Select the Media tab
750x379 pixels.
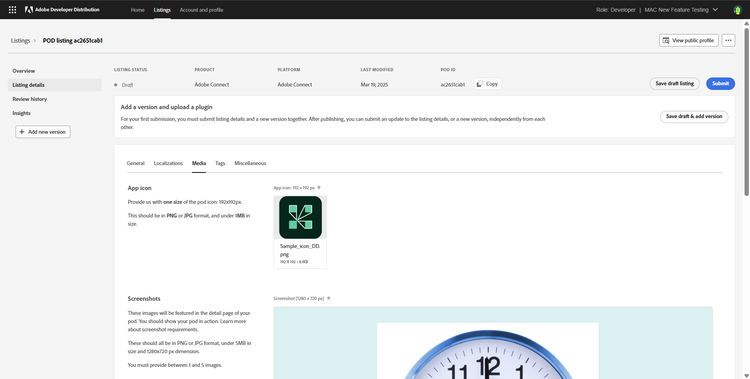(199, 163)
